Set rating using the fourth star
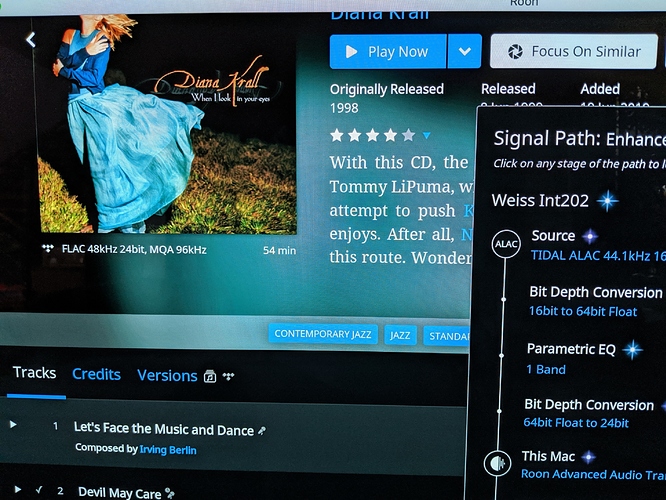The width and height of the screenshot is (666, 500). click(390, 136)
